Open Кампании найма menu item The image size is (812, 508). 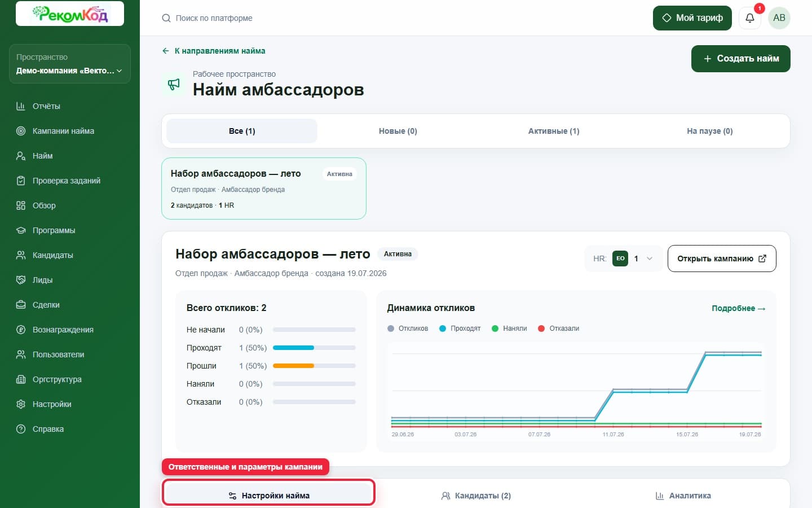pos(70,131)
